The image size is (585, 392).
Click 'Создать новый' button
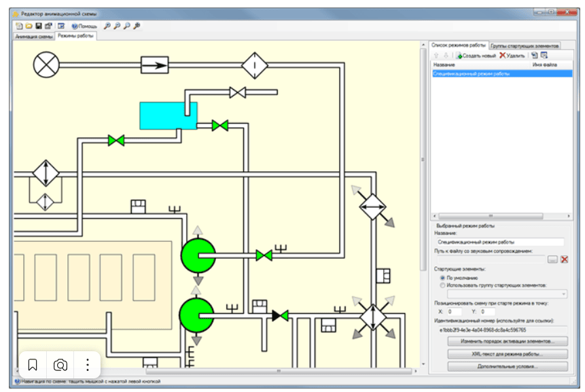(x=476, y=55)
